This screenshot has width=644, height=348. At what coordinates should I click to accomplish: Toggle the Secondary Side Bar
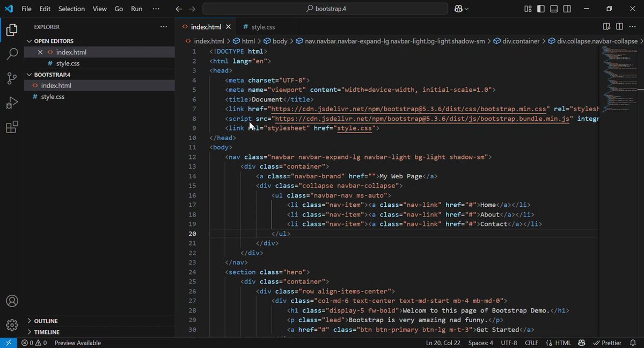(x=567, y=9)
